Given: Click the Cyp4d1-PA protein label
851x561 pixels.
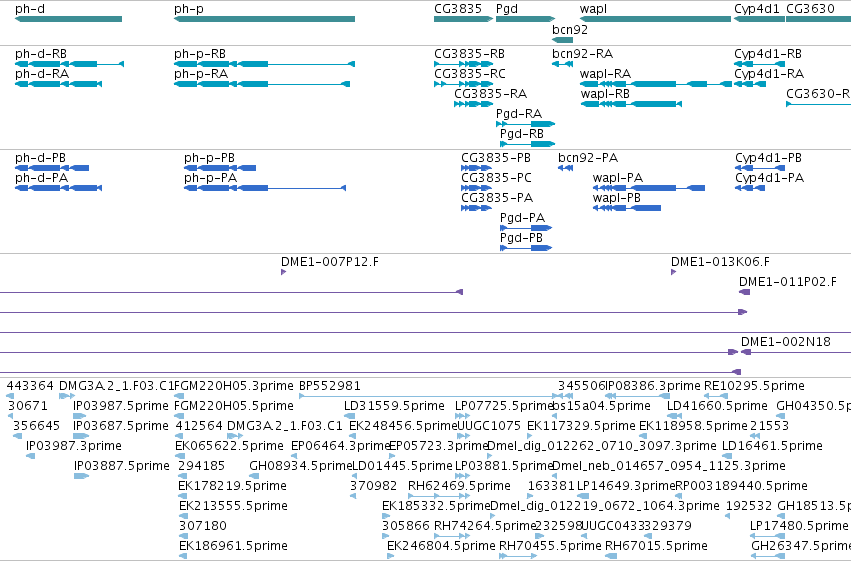Looking at the screenshot, I should pyautogui.click(x=770, y=178).
